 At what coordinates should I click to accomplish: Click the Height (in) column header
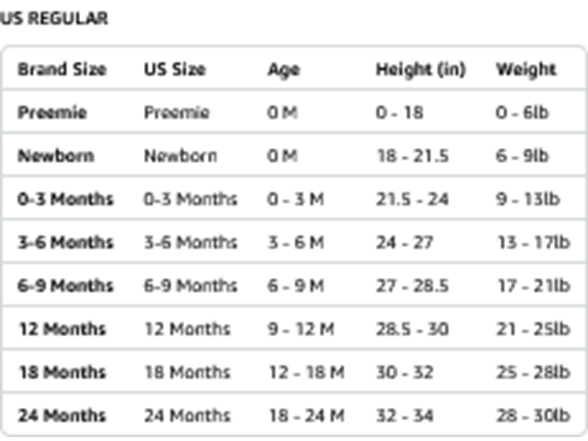click(x=421, y=70)
